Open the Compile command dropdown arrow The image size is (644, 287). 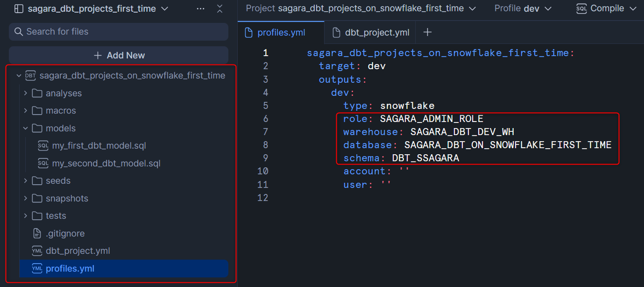point(632,9)
